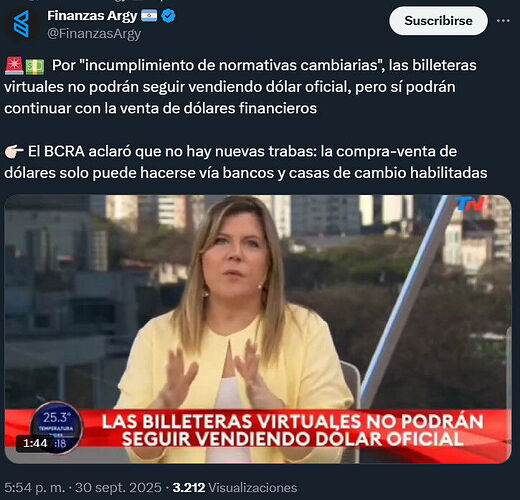The image size is (520, 500).
Task: Click the paragraph about El BCRA aclaró
Action: (246, 162)
